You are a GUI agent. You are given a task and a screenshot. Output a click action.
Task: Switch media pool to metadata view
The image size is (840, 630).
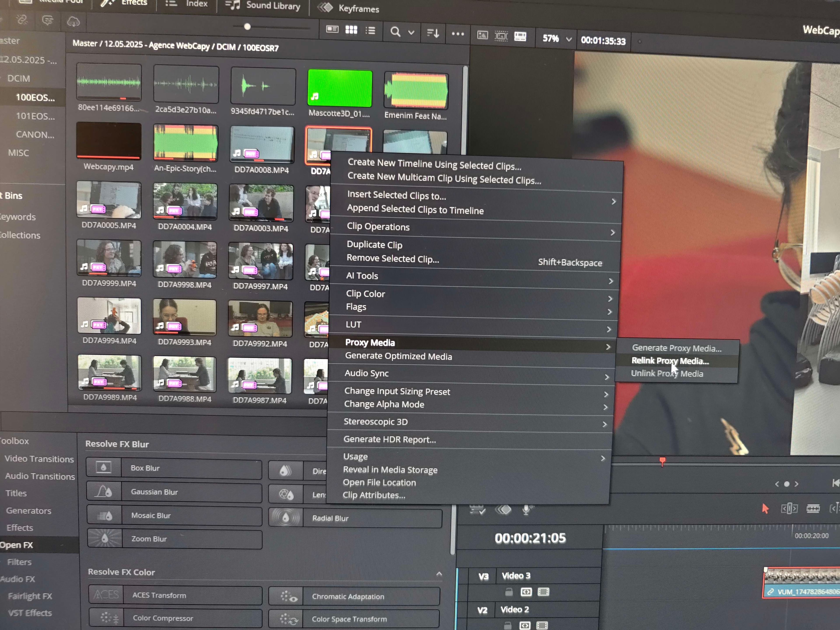click(332, 29)
